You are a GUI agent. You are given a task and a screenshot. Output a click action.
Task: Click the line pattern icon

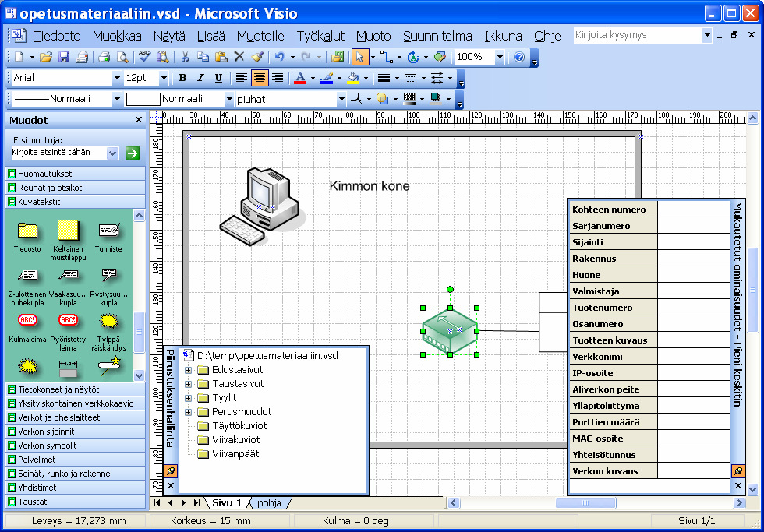click(x=411, y=78)
